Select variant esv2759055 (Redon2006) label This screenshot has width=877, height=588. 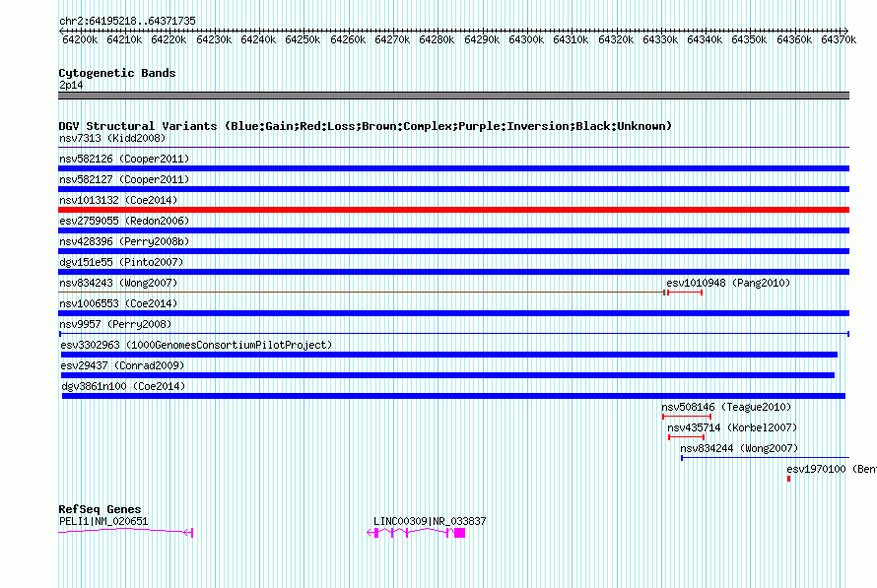click(x=124, y=221)
